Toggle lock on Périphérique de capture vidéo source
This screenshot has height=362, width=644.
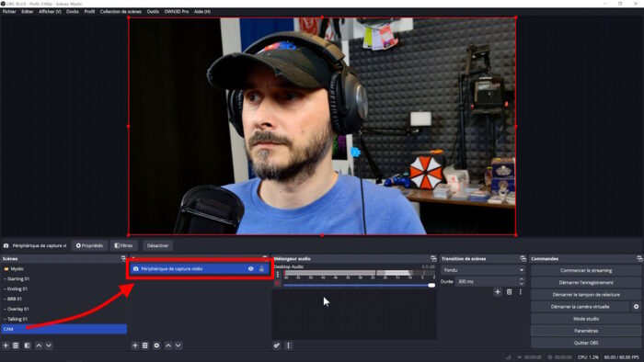point(261,269)
